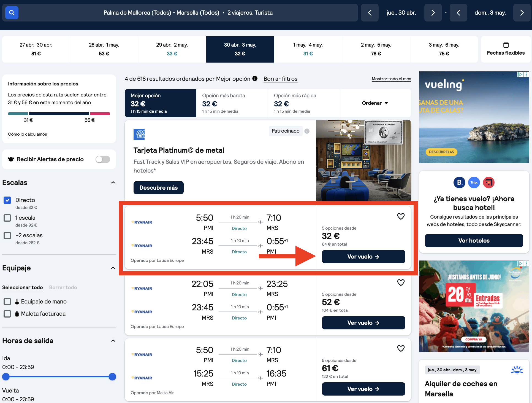Viewport: 532px width, 403px height.
Task: Enable Maleta facturada checkbox
Action: click(x=7, y=314)
